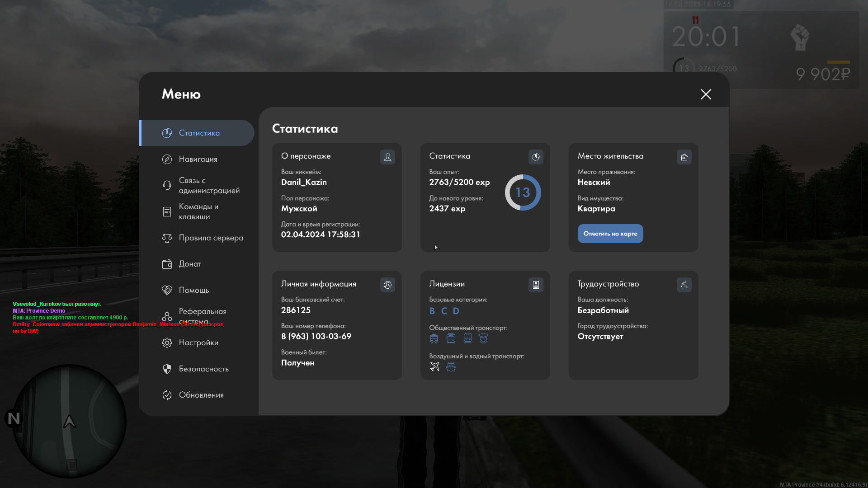Click the airplane license icon
The image size is (868, 488).
(434, 367)
